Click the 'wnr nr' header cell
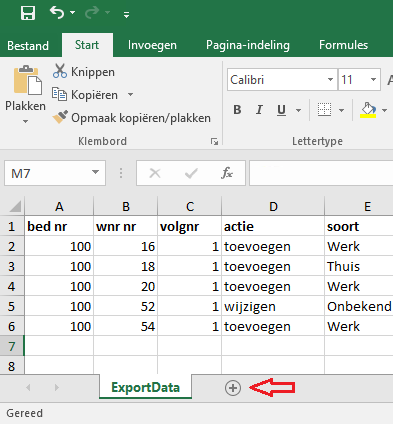The width and height of the screenshot is (393, 424). (x=126, y=226)
